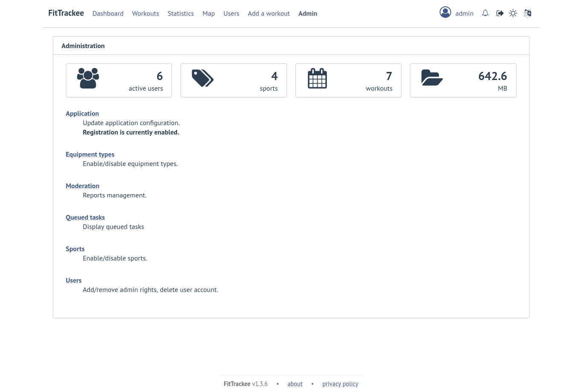
Task: Open the language selector icon
Action: (528, 13)
